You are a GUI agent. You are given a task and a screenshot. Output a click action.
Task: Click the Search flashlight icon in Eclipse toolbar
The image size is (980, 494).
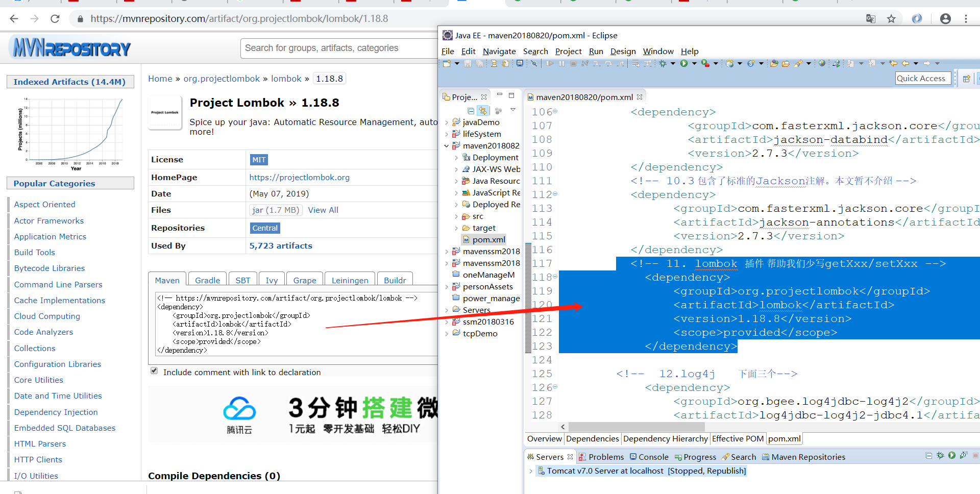(798, 63)
